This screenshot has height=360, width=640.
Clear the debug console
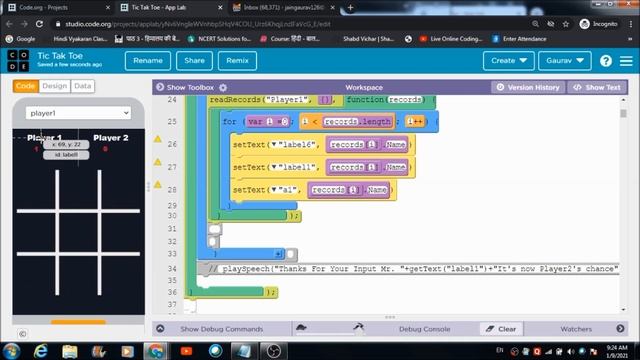(501, 329)
